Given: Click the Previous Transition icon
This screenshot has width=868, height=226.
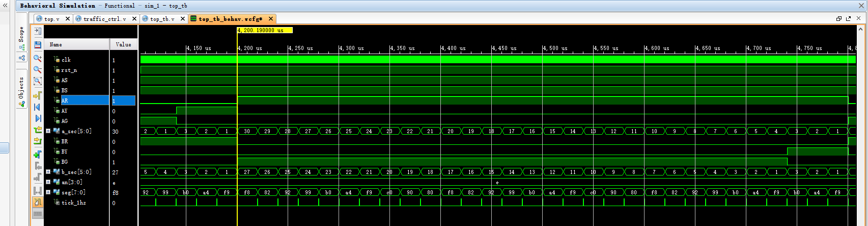Looking at the screenshot, I should [x=38, y=130].
